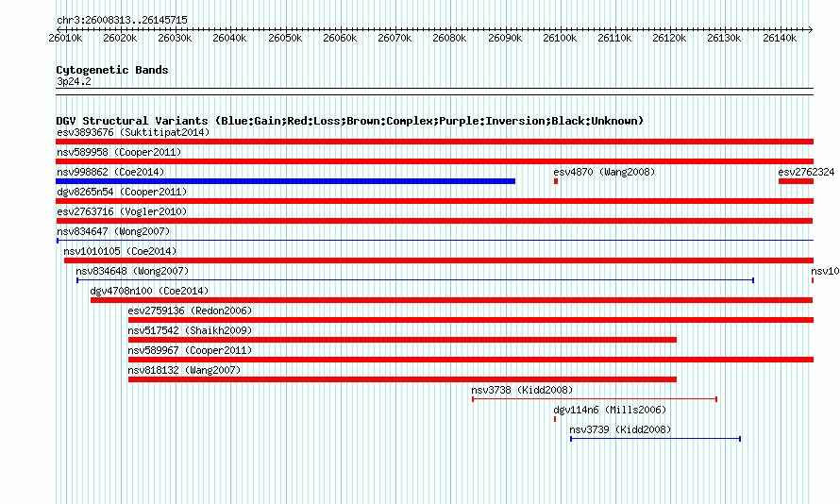Click the 26020k ruler position label

click(x=120, y=38)
